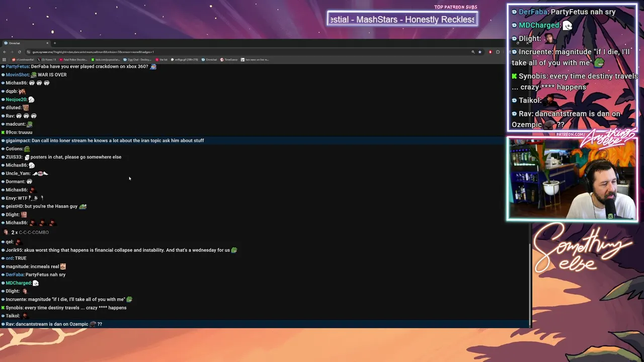Click the streamer webcam video
This screenshot has height=362, width=644.
[572, 179]
